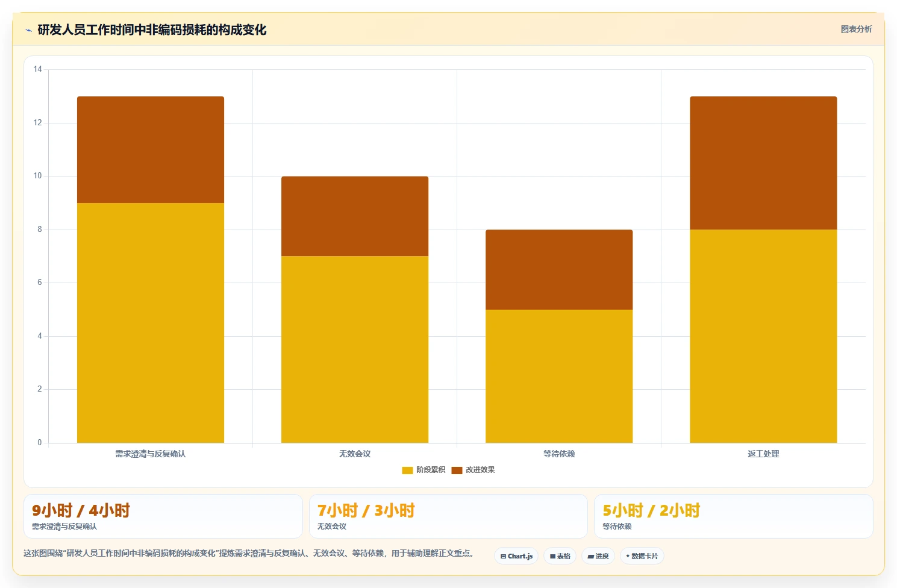
Task: Click the description text beginning 这张图围绕
Action: [x=250, y=553]
